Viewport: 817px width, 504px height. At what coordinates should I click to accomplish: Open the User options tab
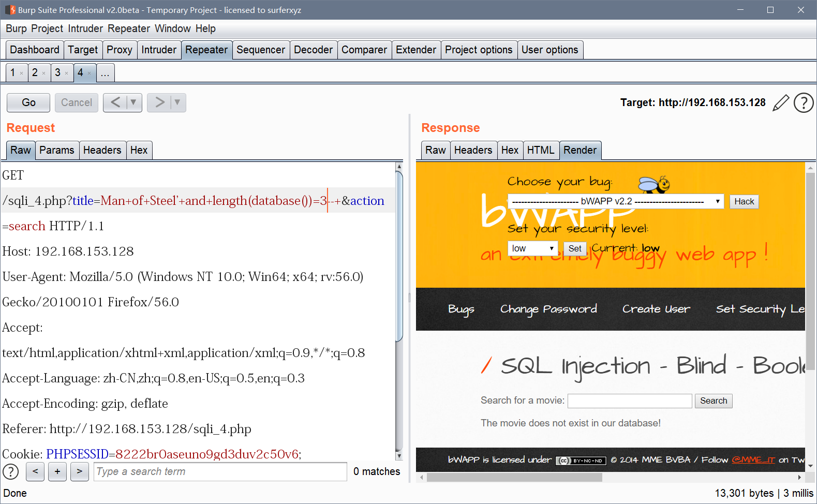tap(550, 50)
